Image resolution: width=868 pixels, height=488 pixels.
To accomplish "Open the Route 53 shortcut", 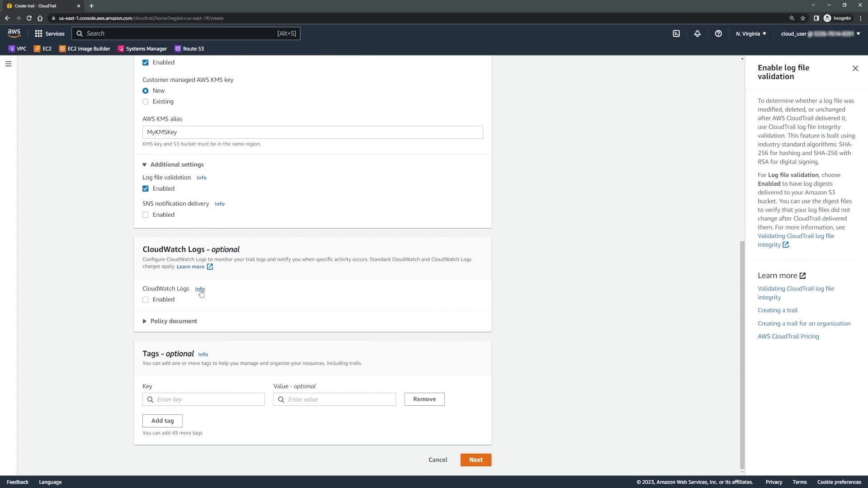I will tap(189, 49).
